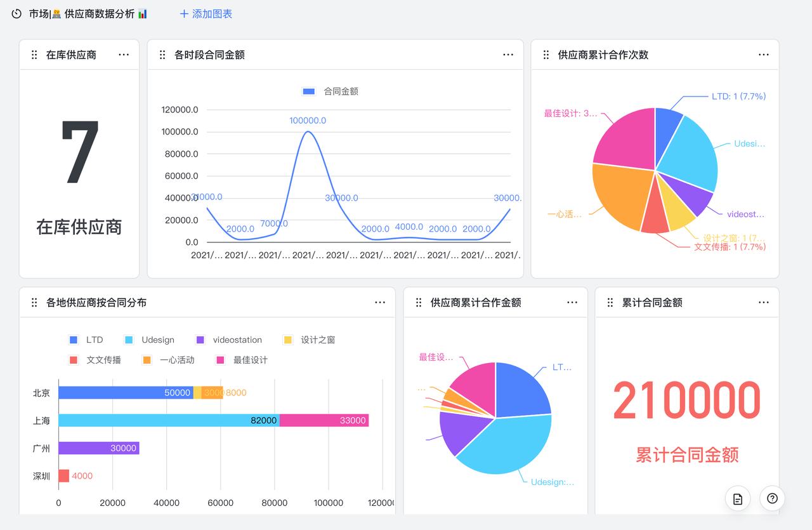Click the ellipsis on 各地供应商按合同分布 card

(380, 302)
